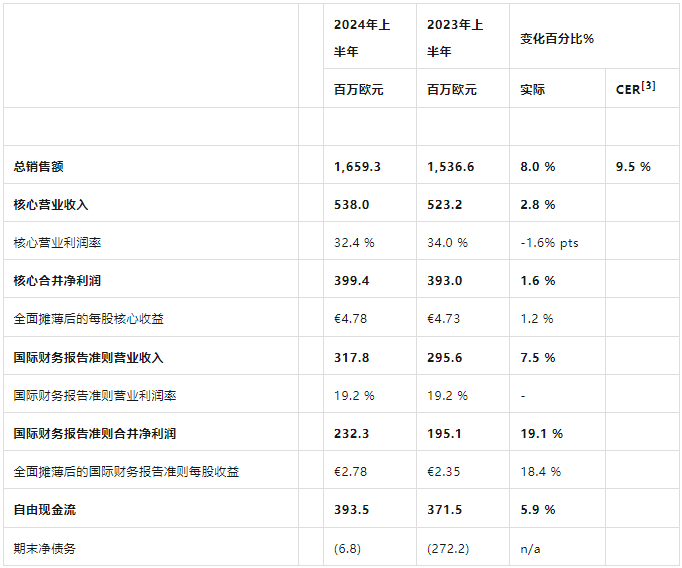
Task: Click the 18.4 % change value
Action: [541, 471]
